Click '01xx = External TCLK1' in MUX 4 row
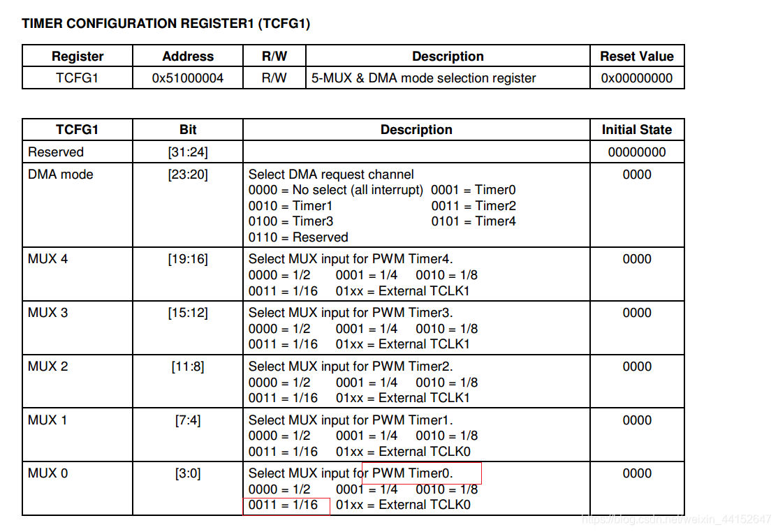Viewport: 778px width, 532px height. (x=402, y=290)
